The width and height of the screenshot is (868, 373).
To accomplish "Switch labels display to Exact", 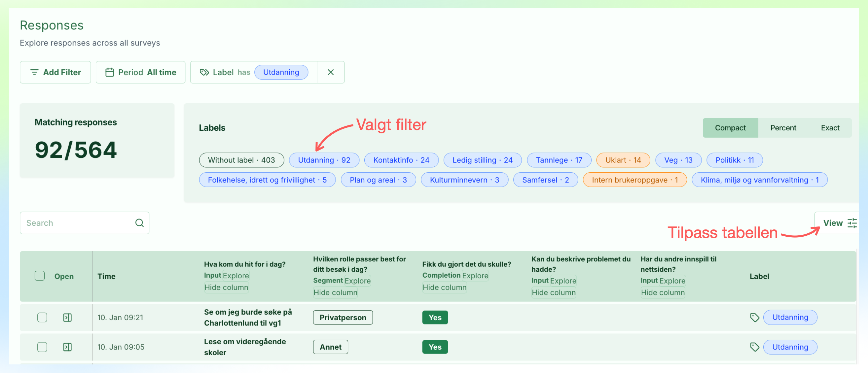I will pyautogui.click(x=830, y=128).
